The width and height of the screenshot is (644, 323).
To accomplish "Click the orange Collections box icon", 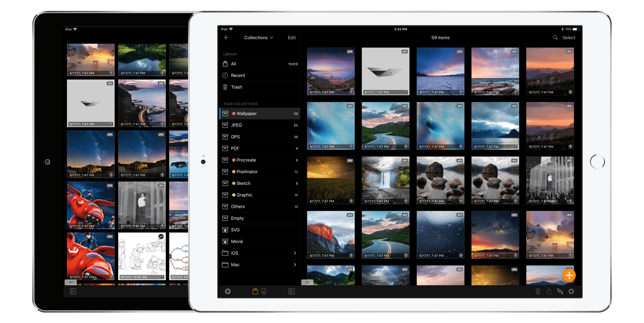I will [x=255, y=292].
